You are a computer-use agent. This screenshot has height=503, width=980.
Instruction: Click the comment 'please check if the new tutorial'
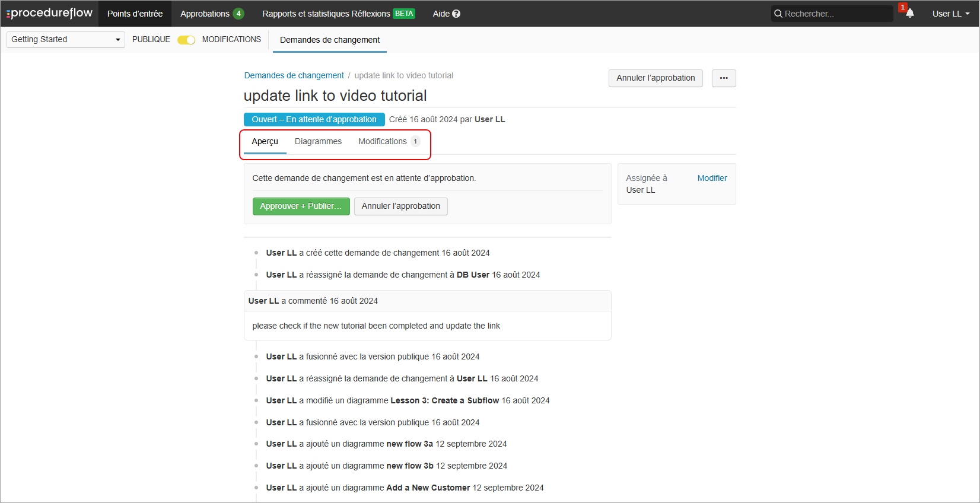376,326
